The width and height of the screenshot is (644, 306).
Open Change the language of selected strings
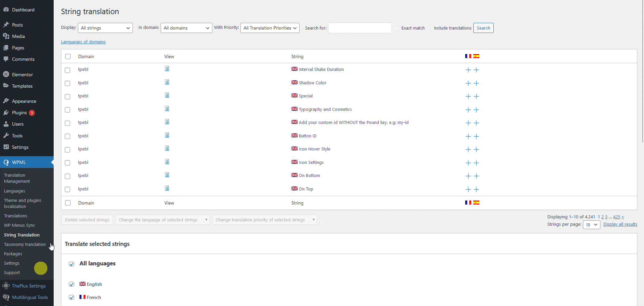point(162,220)
